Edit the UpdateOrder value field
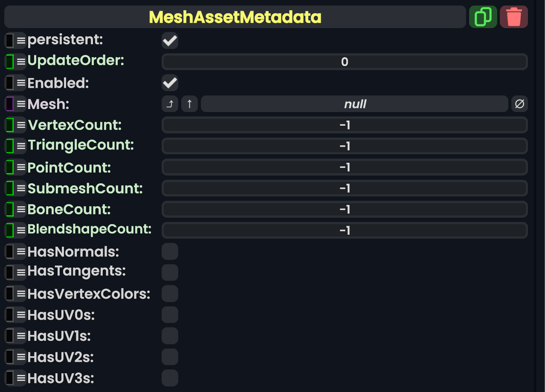 point(344,62)
